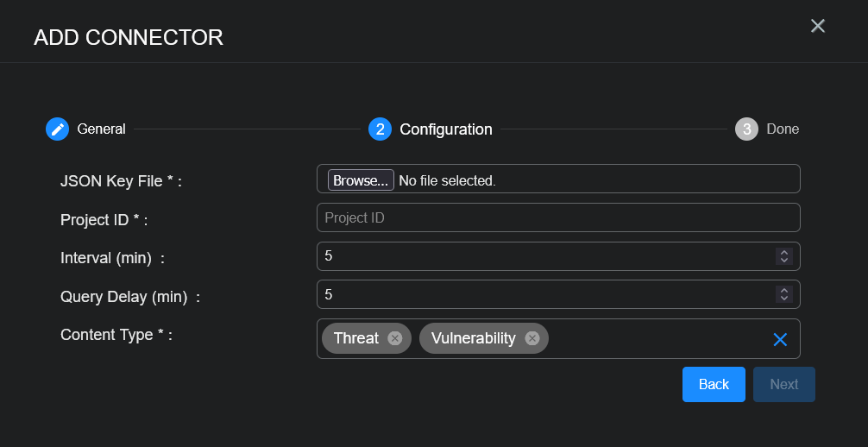
Task: Select the Done step label
Action: (783, 129)
